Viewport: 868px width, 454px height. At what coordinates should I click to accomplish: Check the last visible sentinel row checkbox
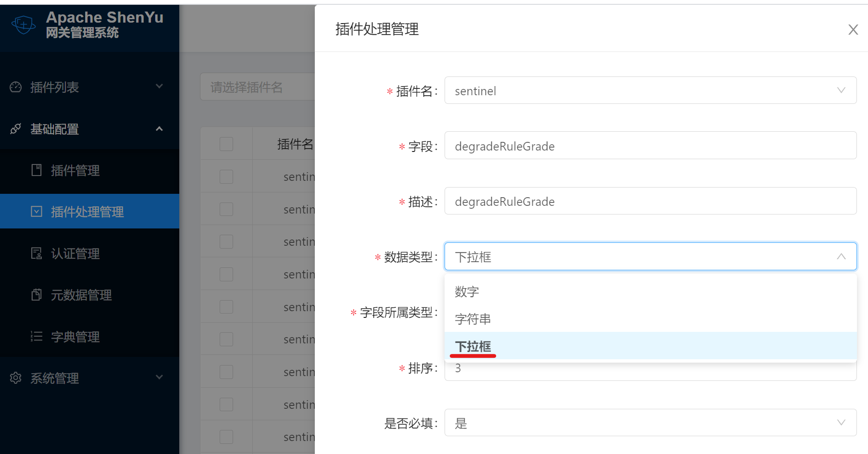(x=226, y=437)
